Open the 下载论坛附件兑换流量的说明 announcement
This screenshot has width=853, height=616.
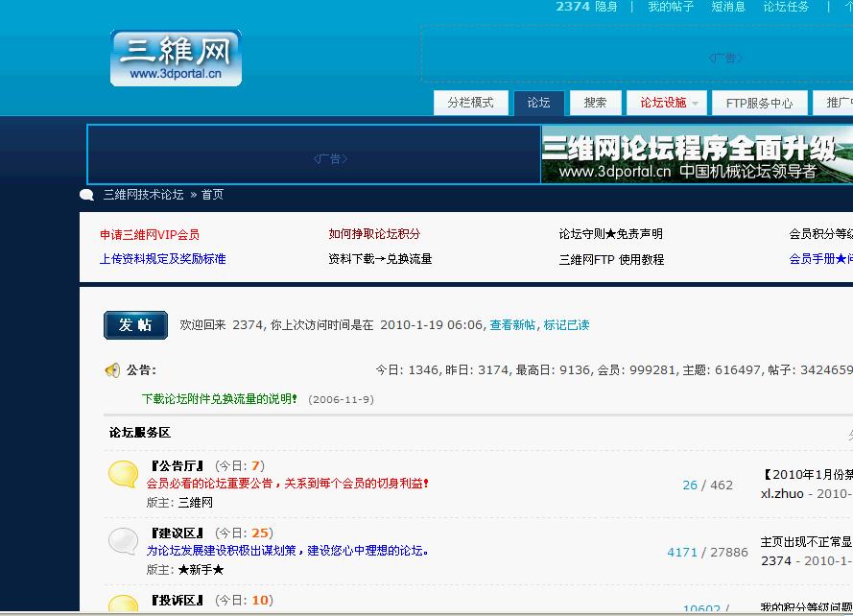(x=220, y=399)
